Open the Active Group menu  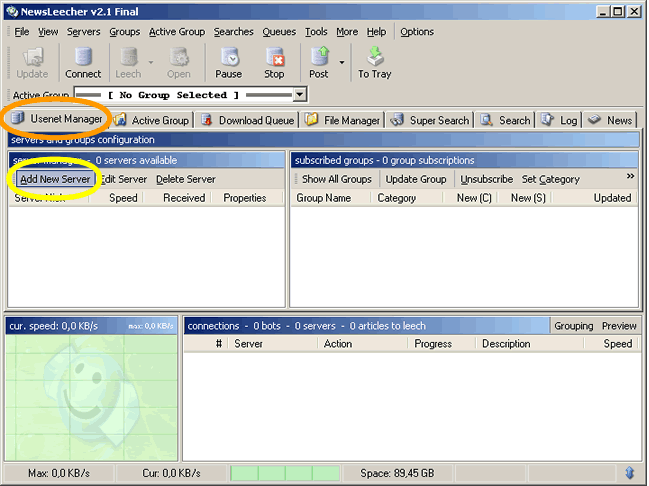click(177, 31)
